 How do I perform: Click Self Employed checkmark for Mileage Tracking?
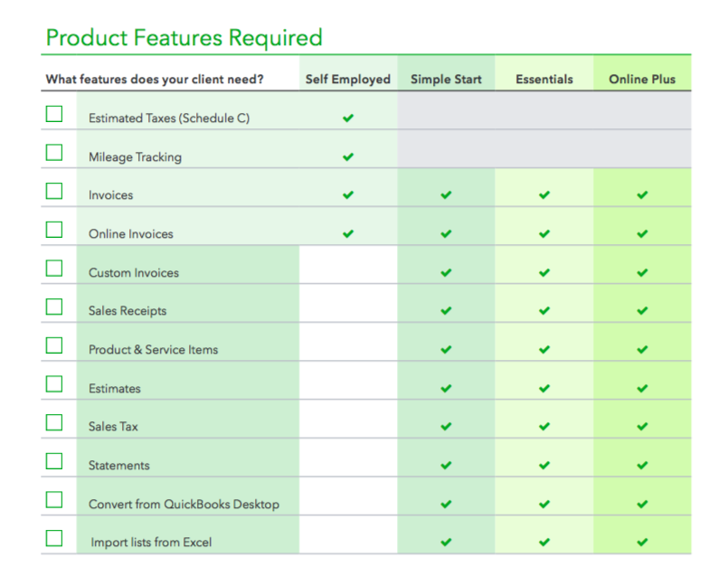348,156
